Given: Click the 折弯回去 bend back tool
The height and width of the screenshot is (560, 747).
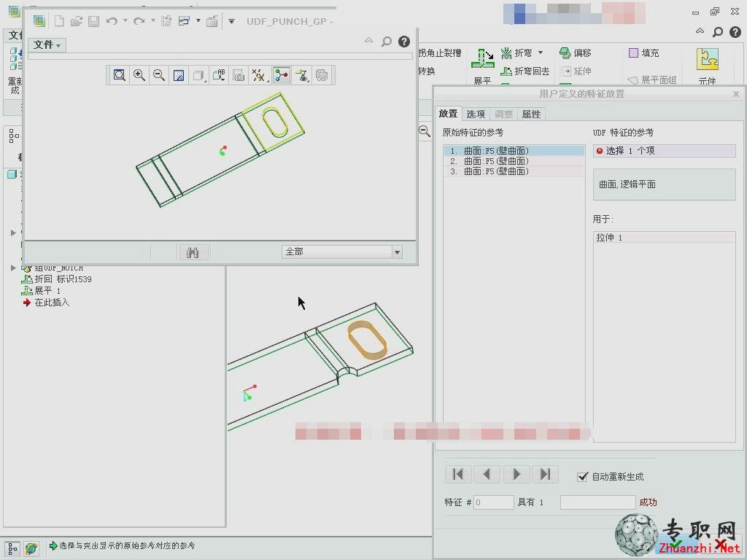Looking at the screenshot, I should (525, 71).
